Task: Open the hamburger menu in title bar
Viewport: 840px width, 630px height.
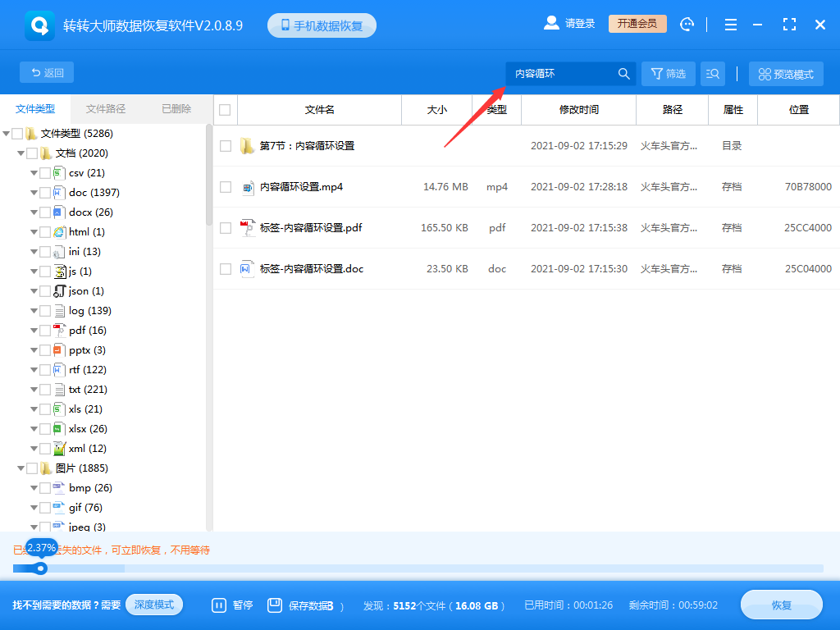Action: point(730,25)
